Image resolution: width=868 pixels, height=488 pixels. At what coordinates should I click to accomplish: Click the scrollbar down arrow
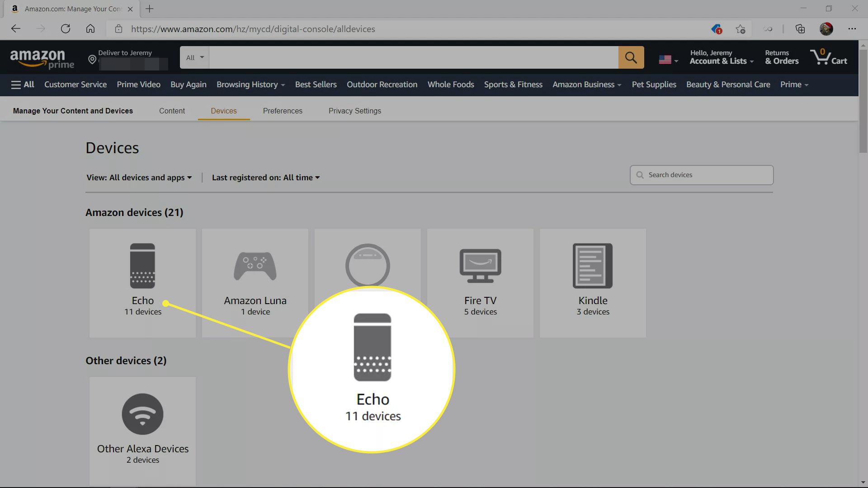(863, 483)
